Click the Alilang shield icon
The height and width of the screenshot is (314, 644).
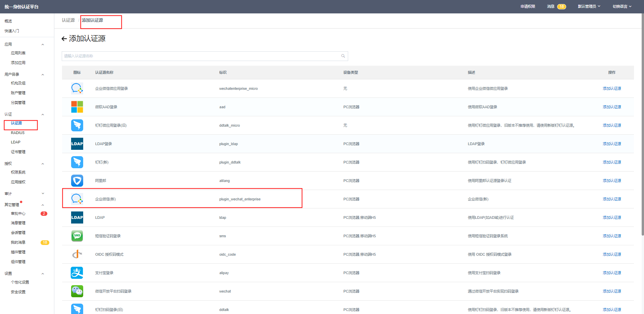coord(77,181)
